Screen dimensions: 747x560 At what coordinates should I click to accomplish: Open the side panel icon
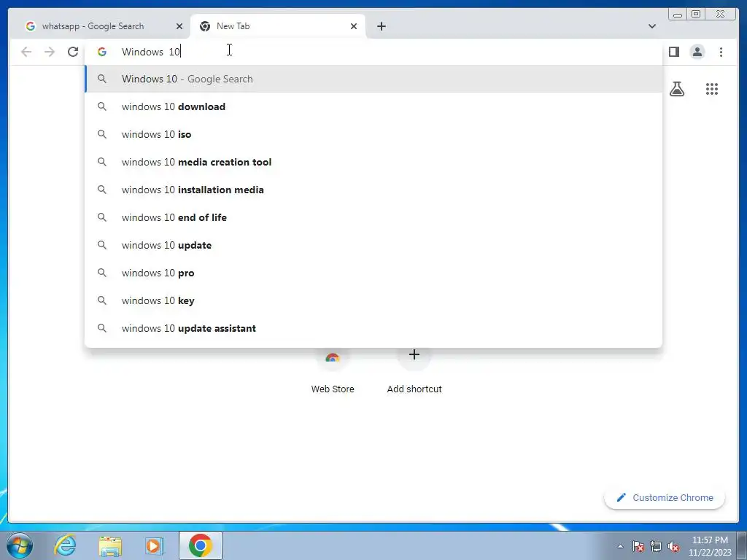pos(673,52)
